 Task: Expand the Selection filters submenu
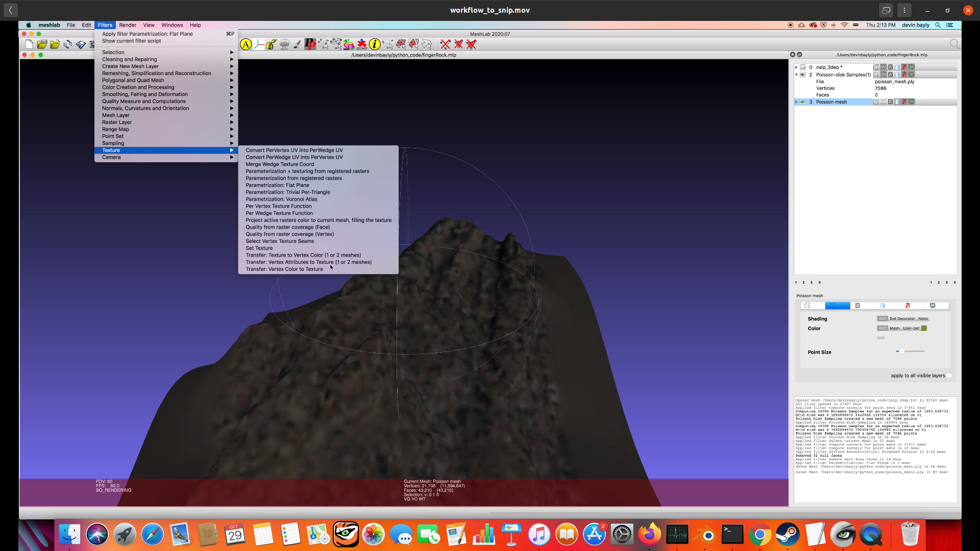tap(166, 53)
